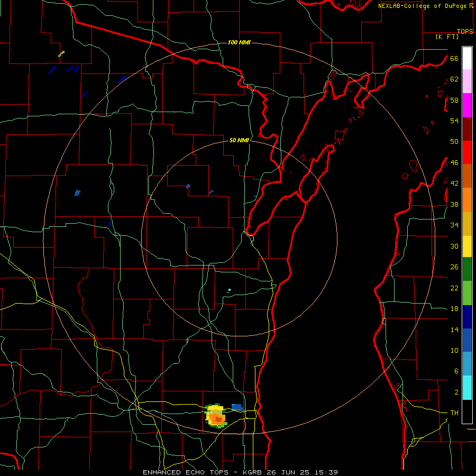This screenshot has height=476, width=476.
Task: Click legend value '26'
Action: point(454,267)
